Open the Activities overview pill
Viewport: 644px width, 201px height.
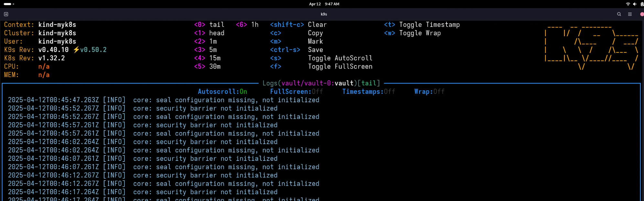[9, 4]
